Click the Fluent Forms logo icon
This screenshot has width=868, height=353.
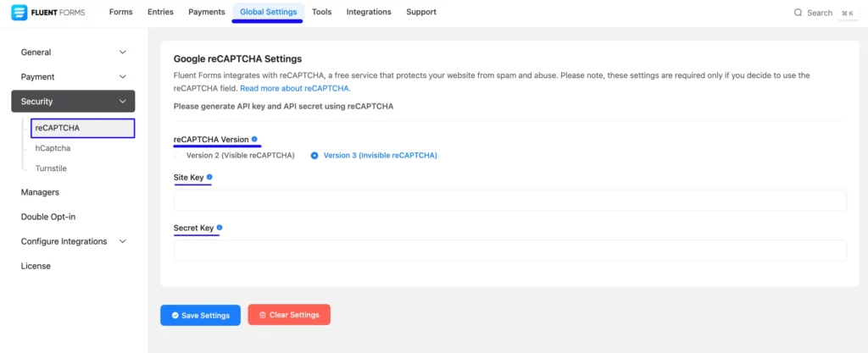coord(19,13)
